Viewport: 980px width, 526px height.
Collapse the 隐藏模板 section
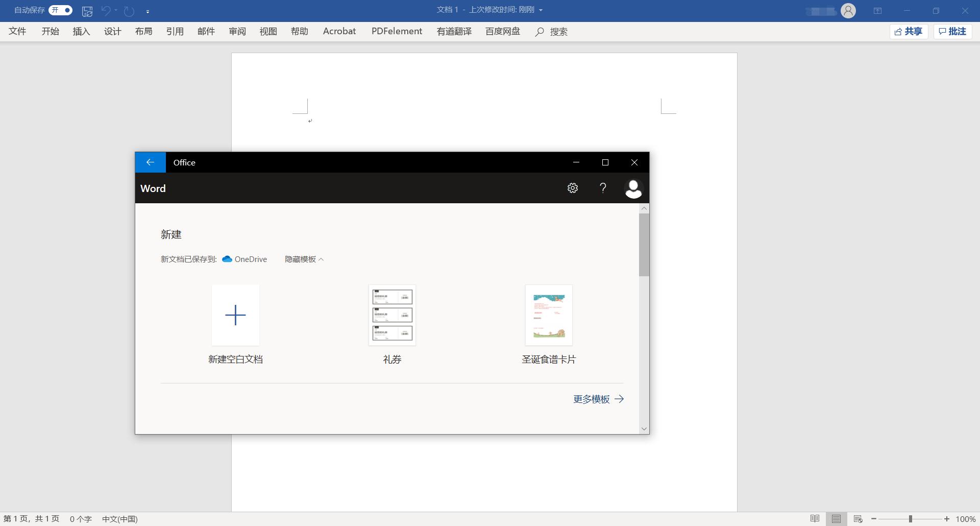(304, 259)
